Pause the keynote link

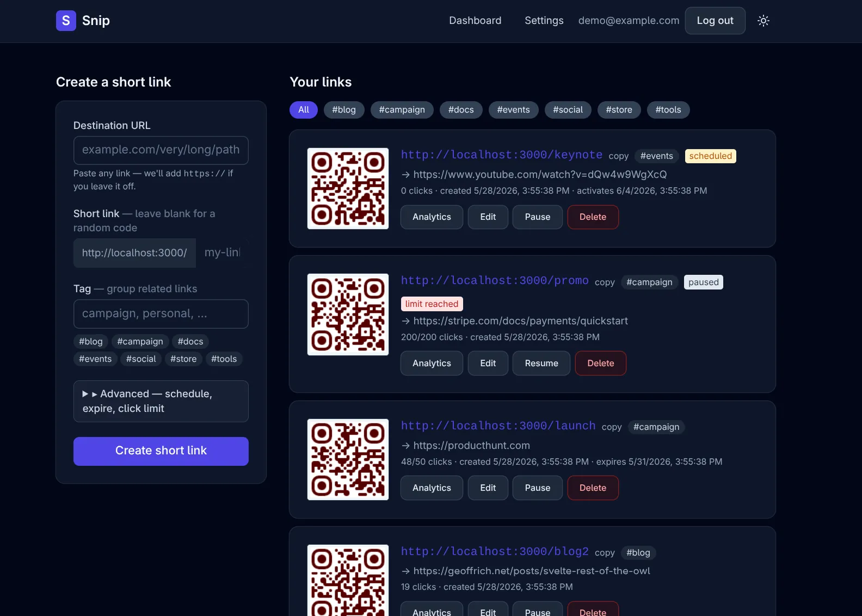click(x=538, y=217)
